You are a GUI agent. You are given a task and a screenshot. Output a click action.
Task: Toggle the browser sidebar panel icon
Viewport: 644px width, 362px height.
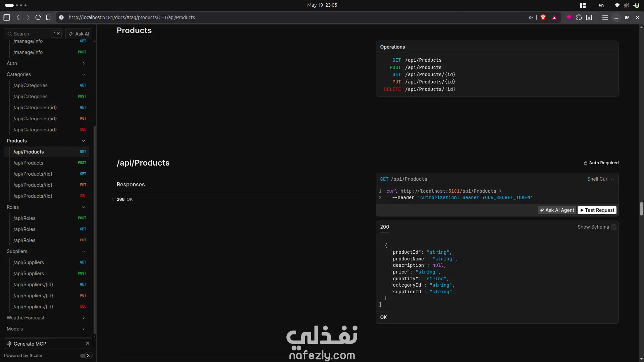pyautogui.click(x=7, y=17)
